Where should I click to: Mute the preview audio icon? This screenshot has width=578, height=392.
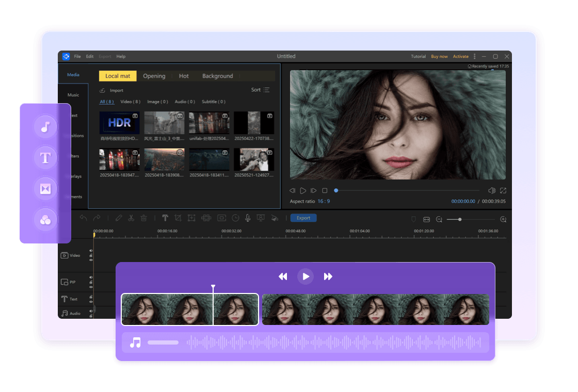click(x=492, y=190)
